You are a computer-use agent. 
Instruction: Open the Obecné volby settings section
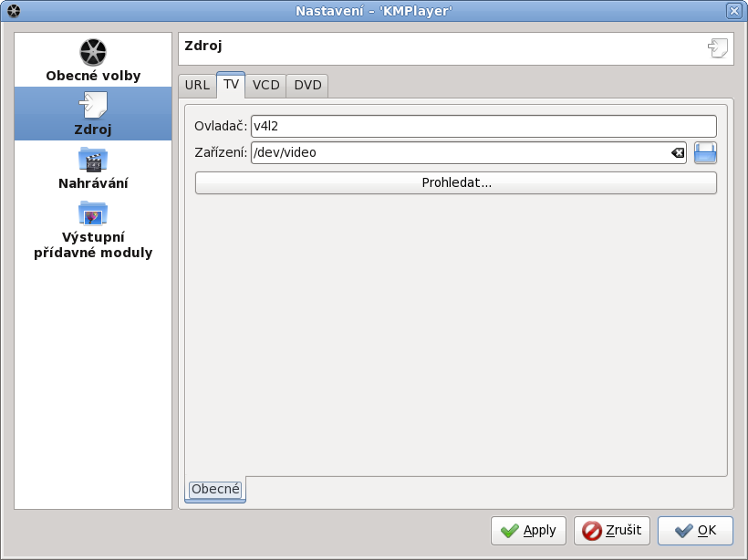[x=93, y=61]
